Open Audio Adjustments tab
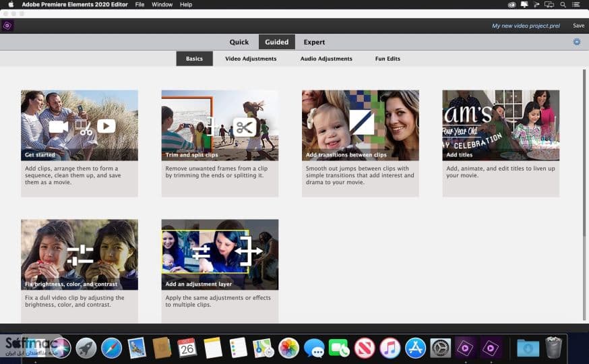This screenshot has width=589, height=364. (326, 59)
